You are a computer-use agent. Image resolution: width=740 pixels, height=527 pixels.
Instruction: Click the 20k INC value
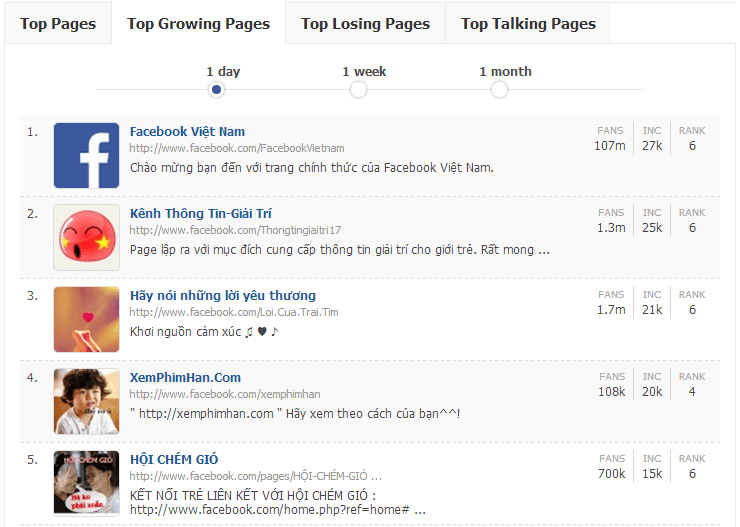652,392
